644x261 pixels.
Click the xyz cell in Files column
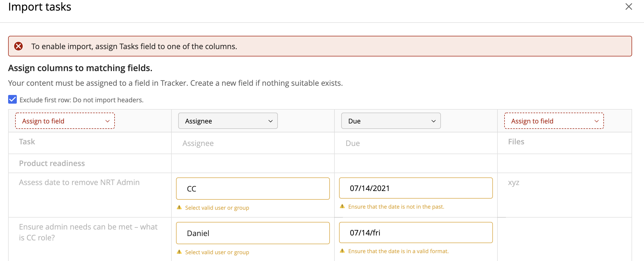(513, 182)
